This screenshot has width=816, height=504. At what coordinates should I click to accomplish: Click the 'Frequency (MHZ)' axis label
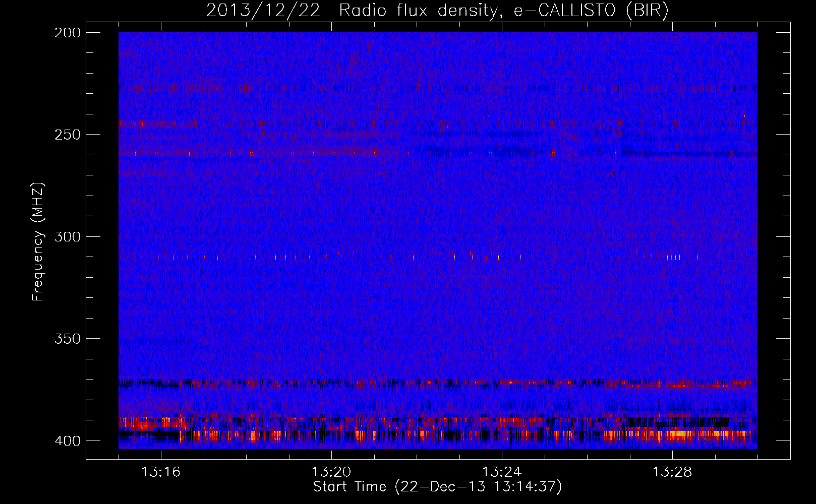38,242
